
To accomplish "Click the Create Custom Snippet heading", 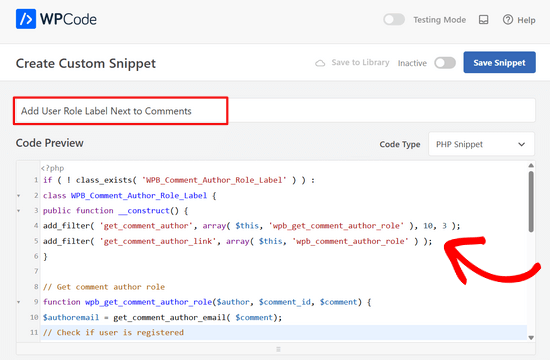I will pyautogui.click(x=86, y=64).
